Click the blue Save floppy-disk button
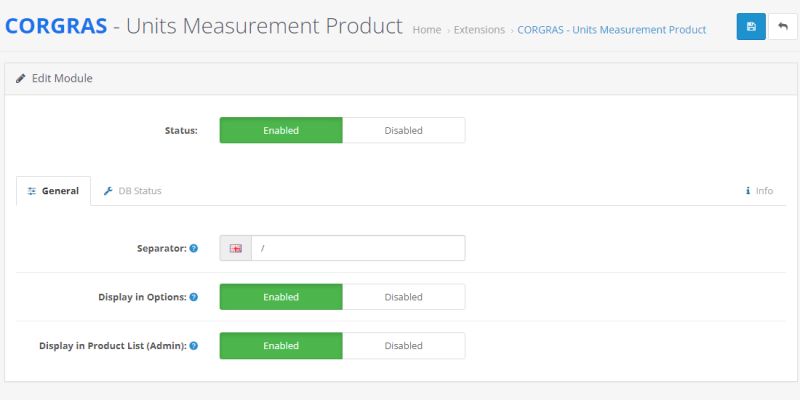Image resolution: width=800 pixels, height=400 pixels. pos(751,27)
